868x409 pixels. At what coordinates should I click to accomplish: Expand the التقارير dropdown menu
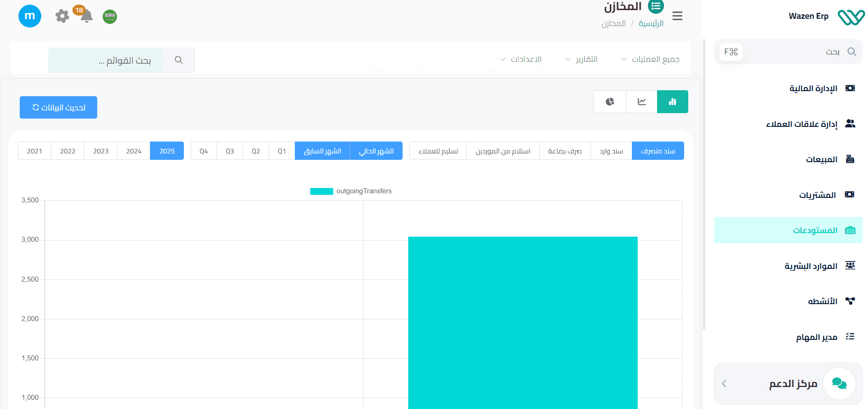pyautogui.click(x=581, y=60)
